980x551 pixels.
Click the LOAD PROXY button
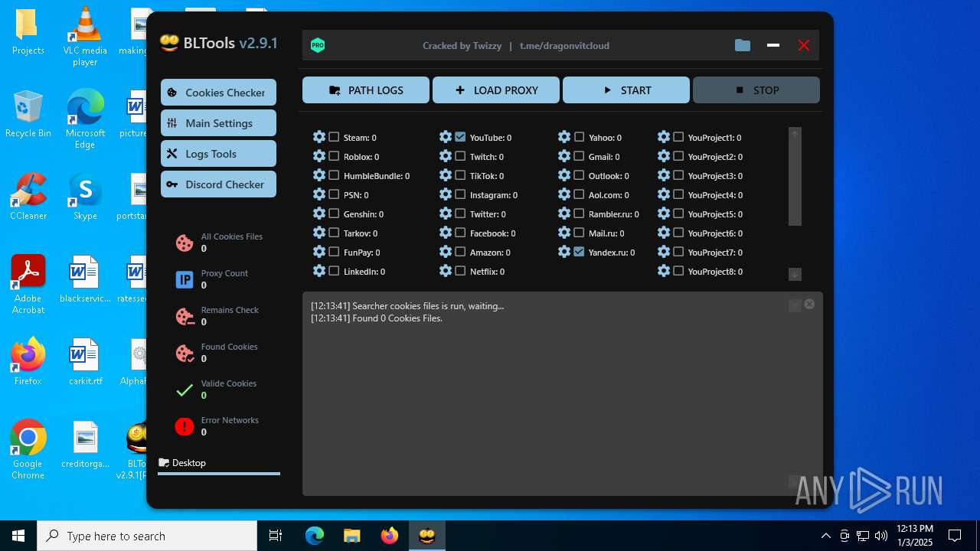tap(496, 90)
